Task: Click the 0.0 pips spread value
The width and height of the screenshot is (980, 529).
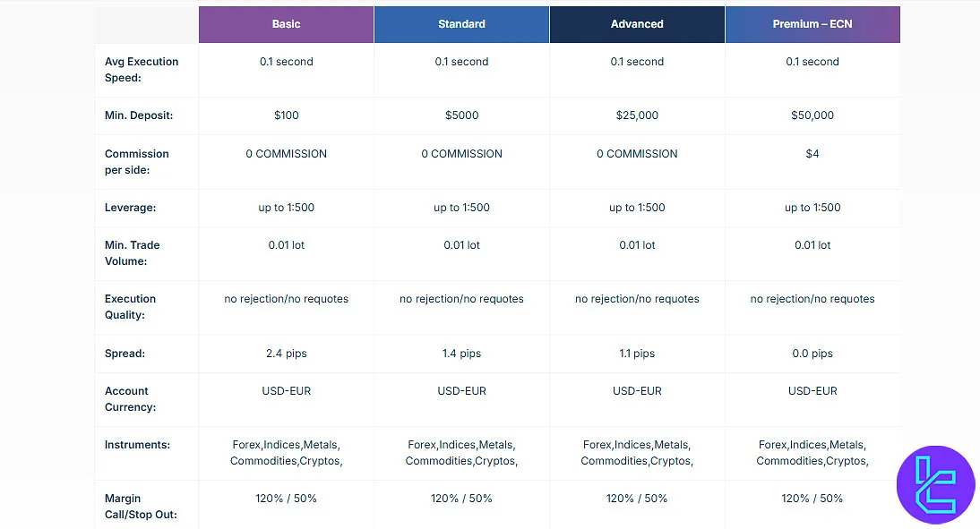Action: 812,354
